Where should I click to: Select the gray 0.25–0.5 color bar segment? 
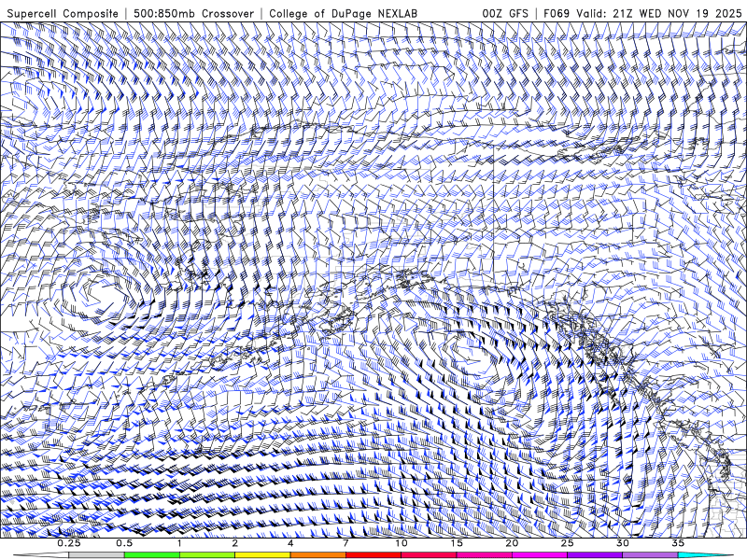[97, 555]
